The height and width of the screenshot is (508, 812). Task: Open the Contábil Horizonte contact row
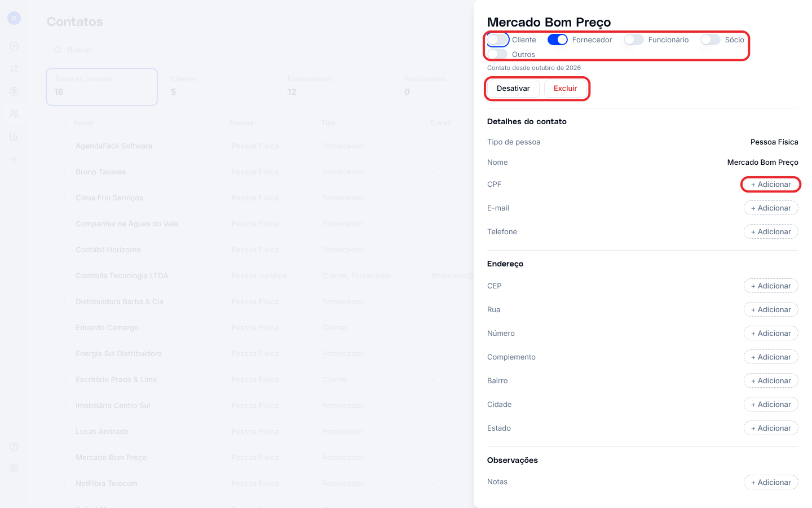259,250
